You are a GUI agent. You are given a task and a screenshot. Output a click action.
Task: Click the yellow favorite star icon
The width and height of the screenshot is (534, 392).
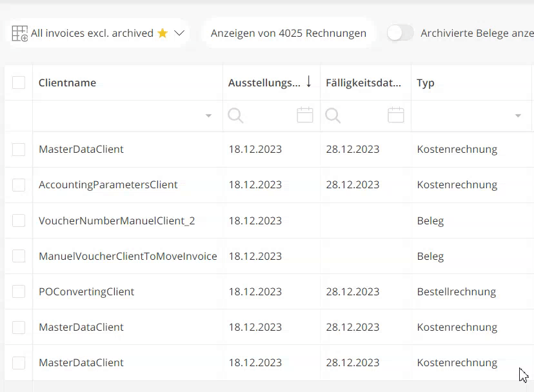tap(163, 33)
